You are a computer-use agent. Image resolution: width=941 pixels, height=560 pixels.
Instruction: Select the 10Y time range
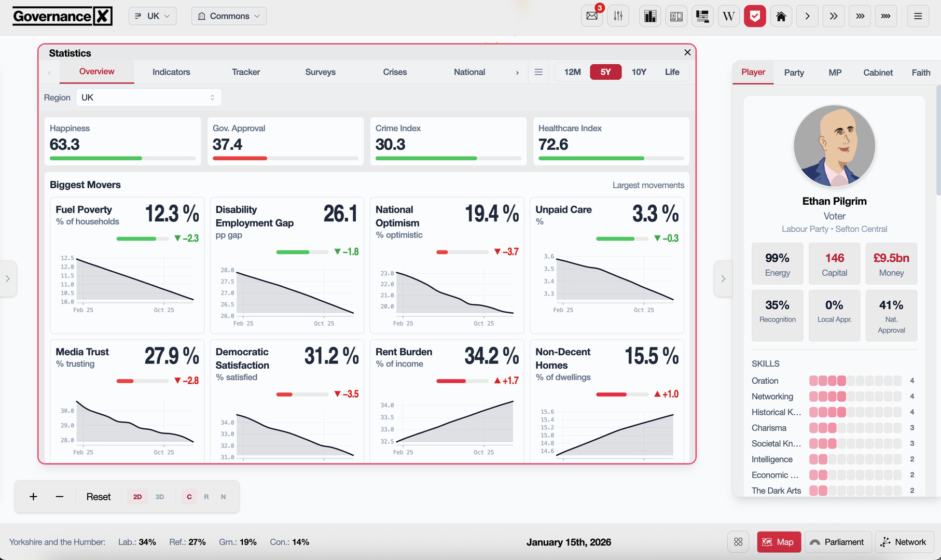(639, 72)
